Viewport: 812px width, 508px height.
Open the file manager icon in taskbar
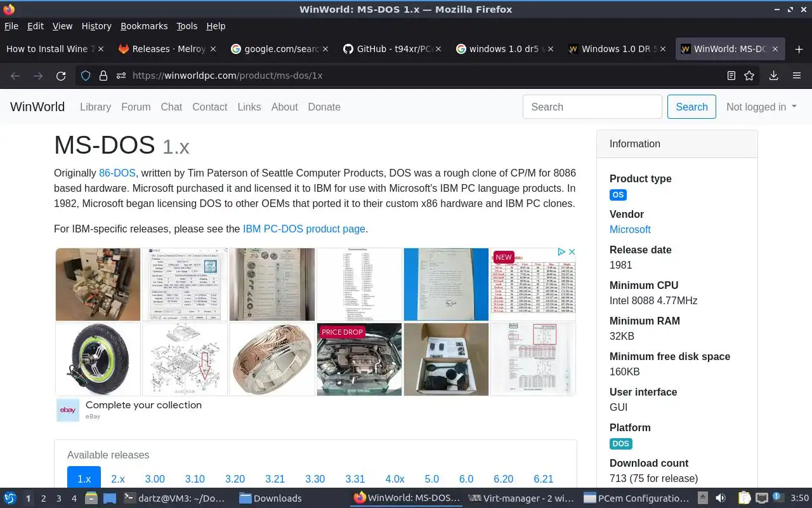pos(91,498)
